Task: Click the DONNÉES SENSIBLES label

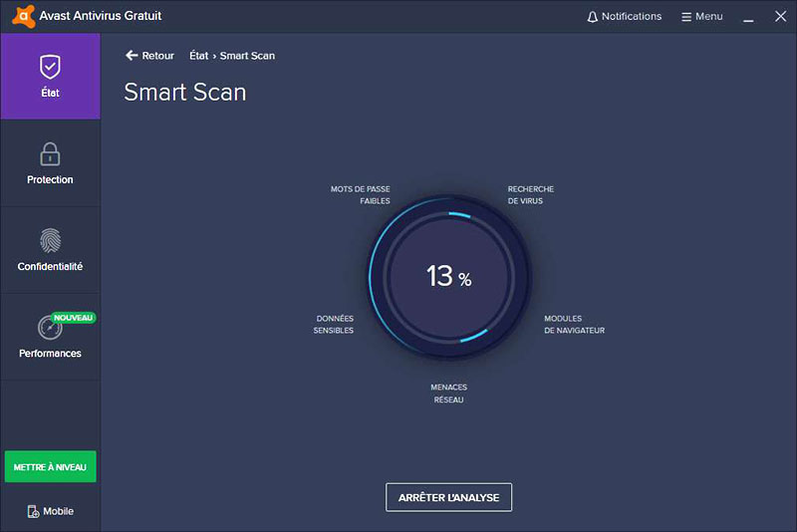Action: tap(334, 324)
